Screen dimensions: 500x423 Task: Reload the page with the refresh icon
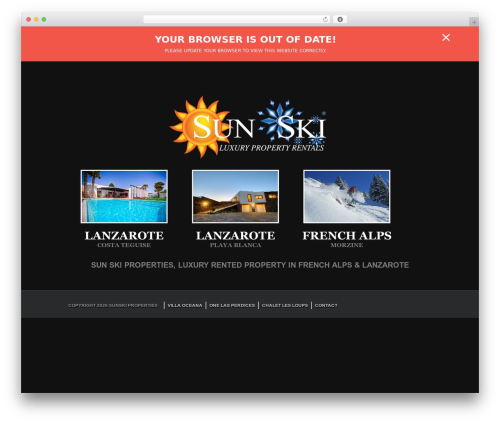pos(325,19)
